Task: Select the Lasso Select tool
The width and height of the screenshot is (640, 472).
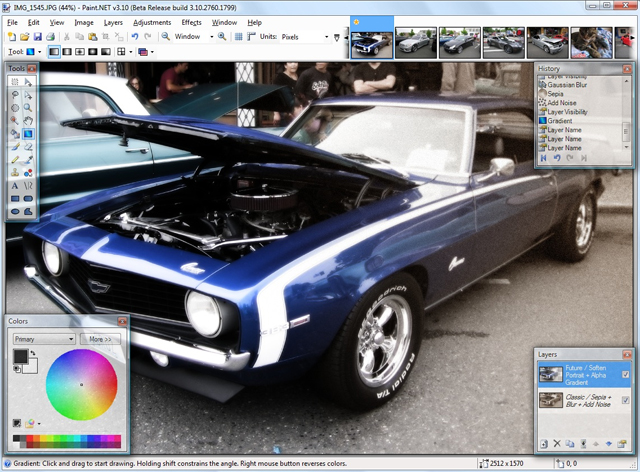Action: click(x=15, y=95)
